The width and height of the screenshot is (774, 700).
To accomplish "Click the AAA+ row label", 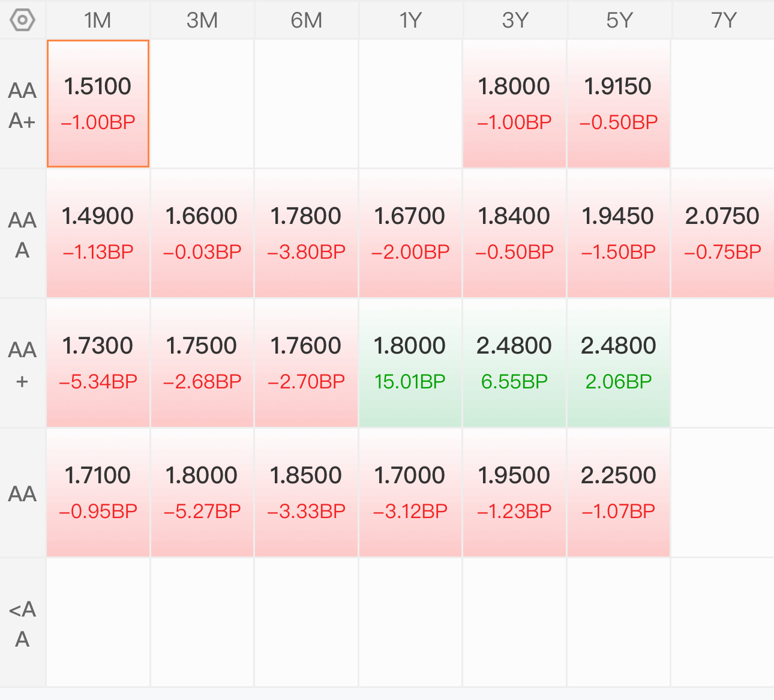I will tap(23, 105).
